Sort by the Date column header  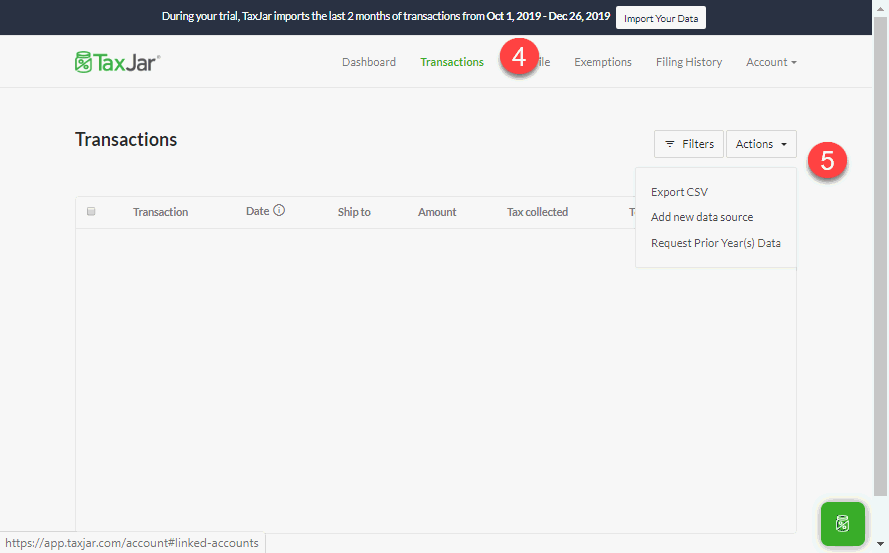pyautogui.click(x=257, y=211)
